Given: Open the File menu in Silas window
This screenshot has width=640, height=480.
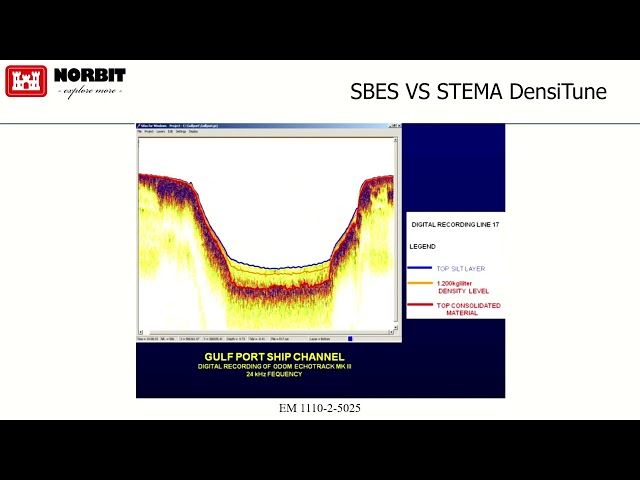Looking at the screenshot, I should (x=139, y=131).
